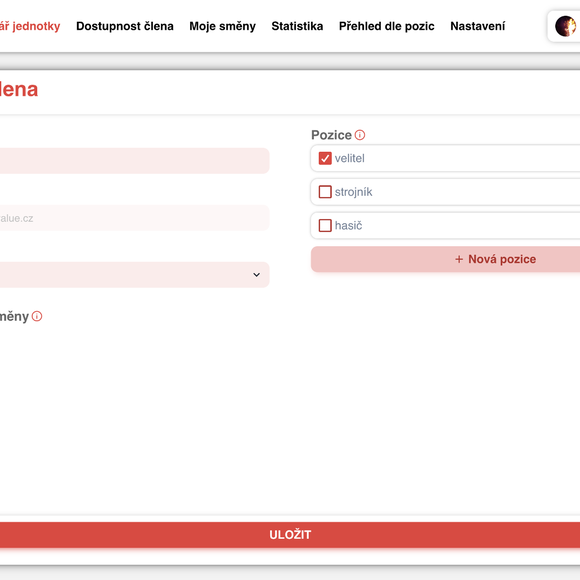Select the strojník position row label
The image size is (580, 580).
coord(353,192)
